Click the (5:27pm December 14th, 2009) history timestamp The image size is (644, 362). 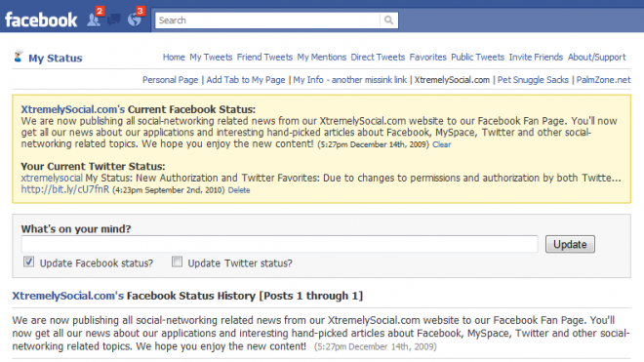click(376, 346)
